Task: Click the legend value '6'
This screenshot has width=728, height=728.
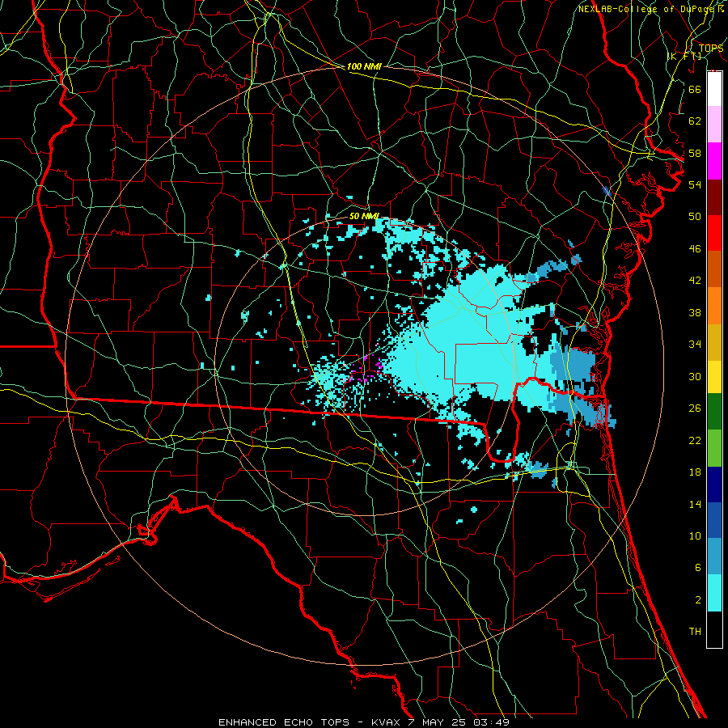Action: click(697, 568)
